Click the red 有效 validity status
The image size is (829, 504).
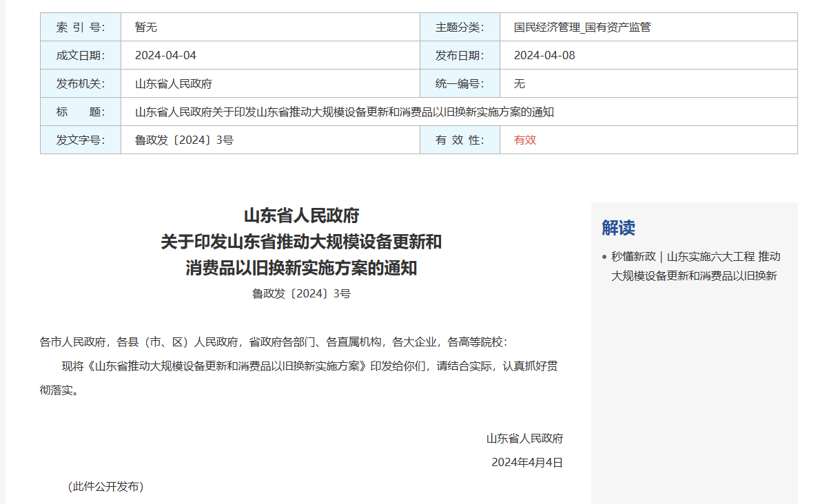(x=525, y=140)
